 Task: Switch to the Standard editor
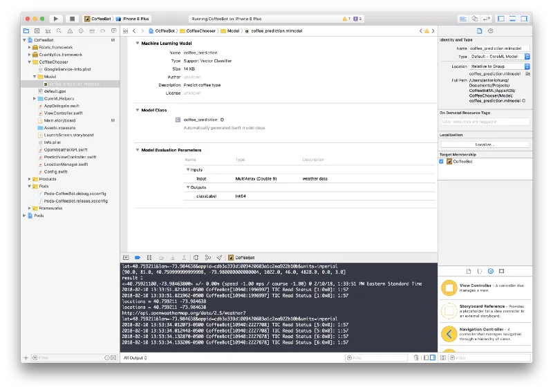[462, 19]
